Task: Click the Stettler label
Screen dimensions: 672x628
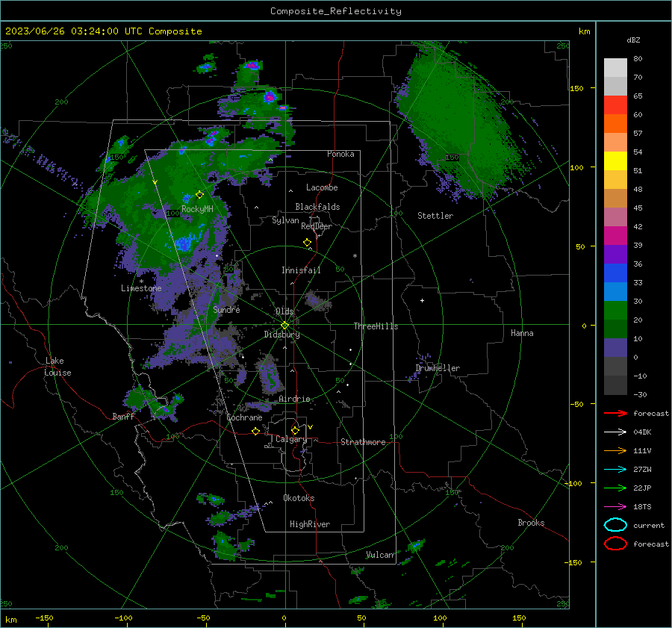Action: coord(435,216)
